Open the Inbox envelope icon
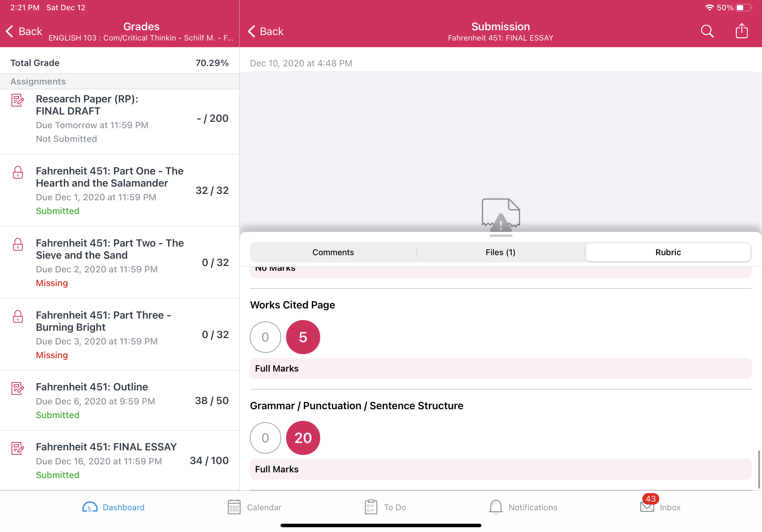The height and width of the screenshot is (532, 762). tap(647, 508)
